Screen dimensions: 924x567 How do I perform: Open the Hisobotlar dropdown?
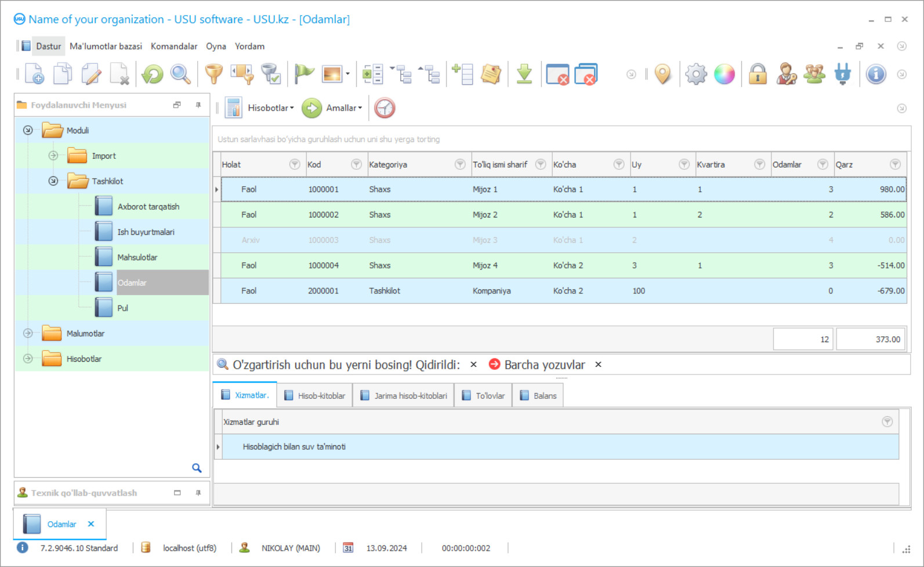click(270, 108)
